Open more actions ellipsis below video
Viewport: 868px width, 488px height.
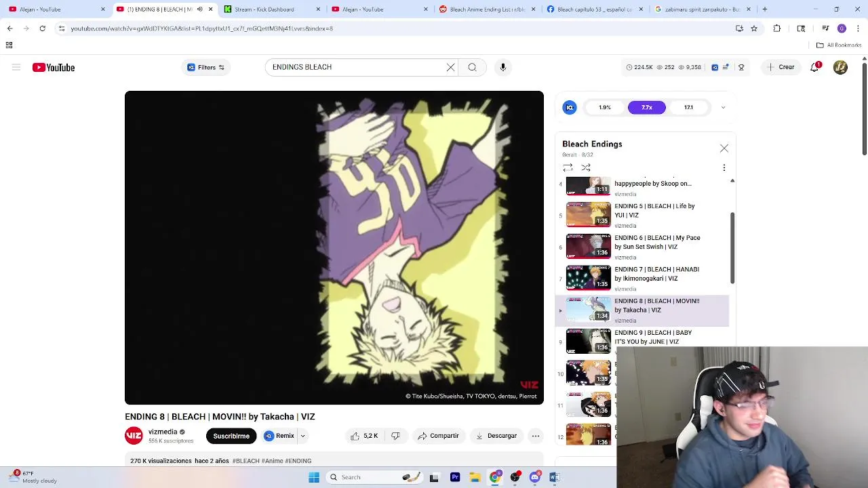(x=536, y=436)
